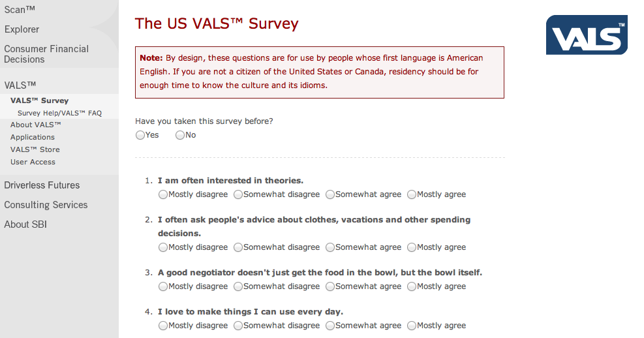This screenshot has width=644, height=338.
Task: Open the Explorer sidebar item
Action: (x=22, y=29)
